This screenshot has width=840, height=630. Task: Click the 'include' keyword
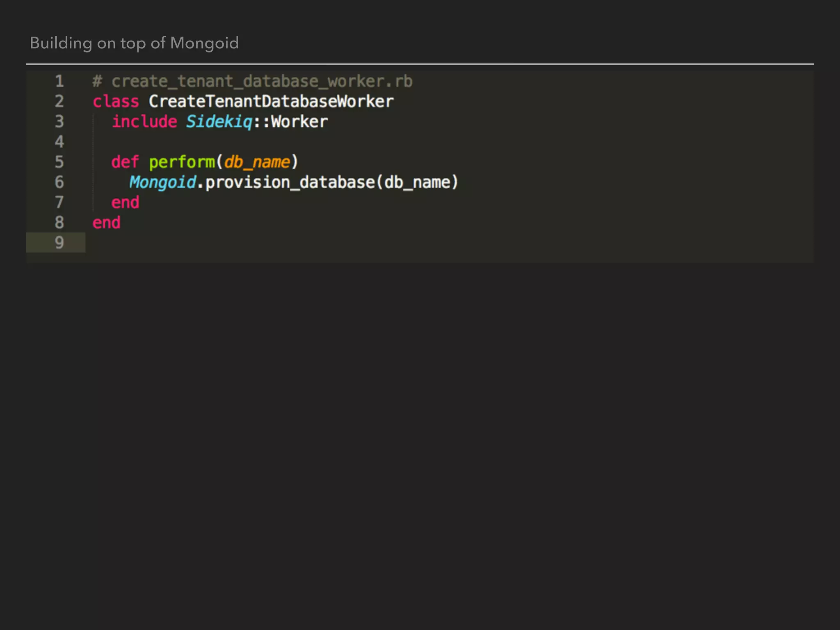pos(144,121)
